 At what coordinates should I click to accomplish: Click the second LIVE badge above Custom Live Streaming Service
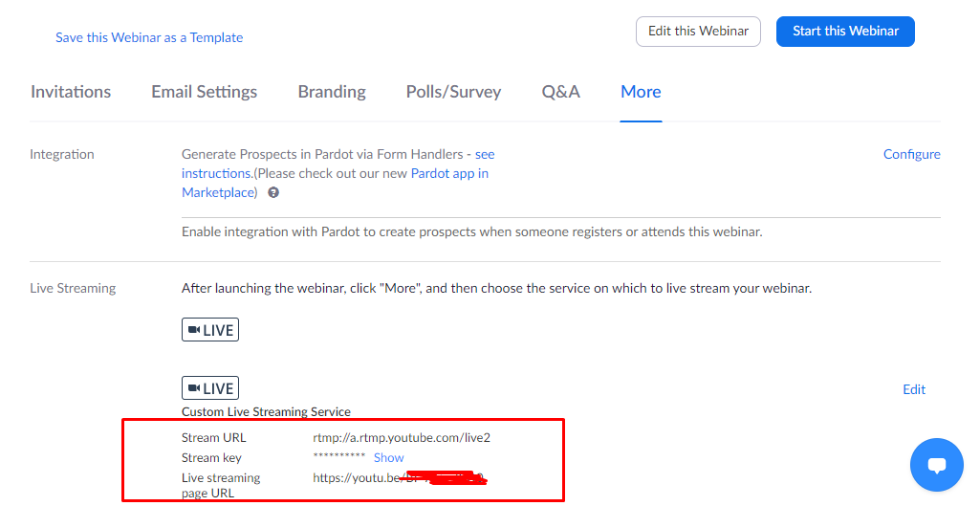tap(210, 388)
